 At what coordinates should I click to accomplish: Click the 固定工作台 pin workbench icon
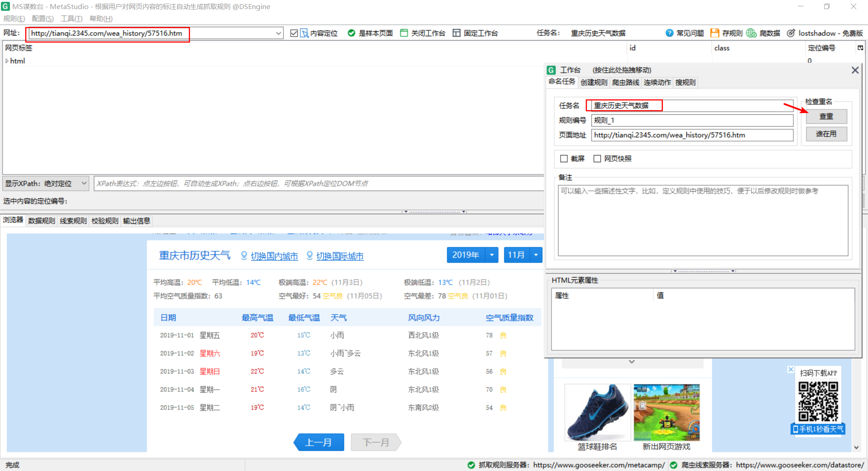pos(456,33)
